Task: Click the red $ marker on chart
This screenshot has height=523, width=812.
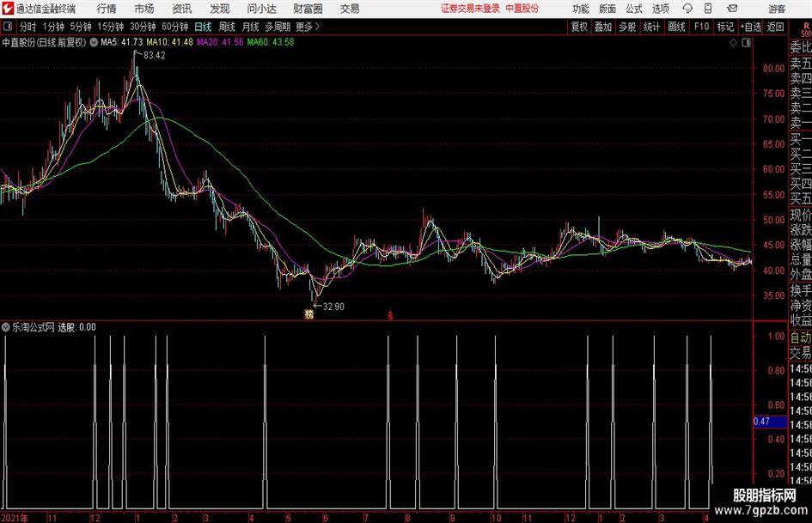Action: [x=390, y=315]
